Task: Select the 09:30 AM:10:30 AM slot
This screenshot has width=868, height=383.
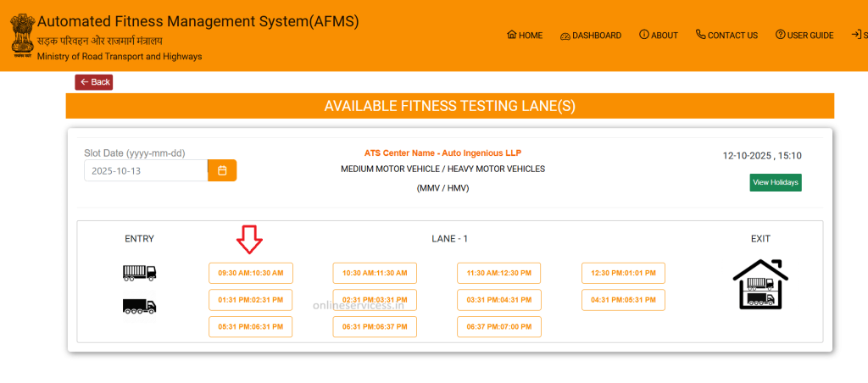Action: click(250, 273)
